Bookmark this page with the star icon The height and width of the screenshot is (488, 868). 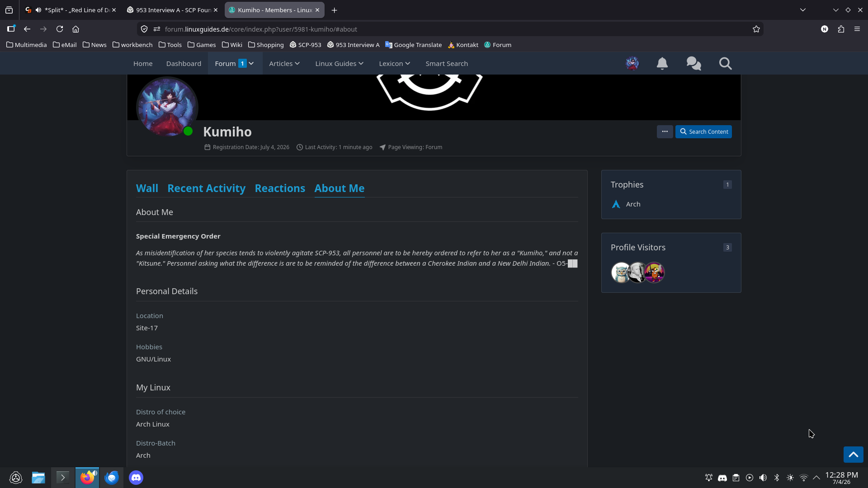pyautogui.click(x=756, y=29)
